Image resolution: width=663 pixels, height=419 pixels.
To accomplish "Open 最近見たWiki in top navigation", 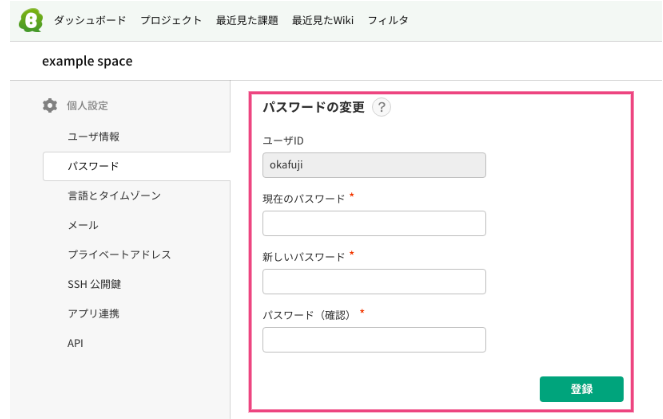I will coord(323,20).
